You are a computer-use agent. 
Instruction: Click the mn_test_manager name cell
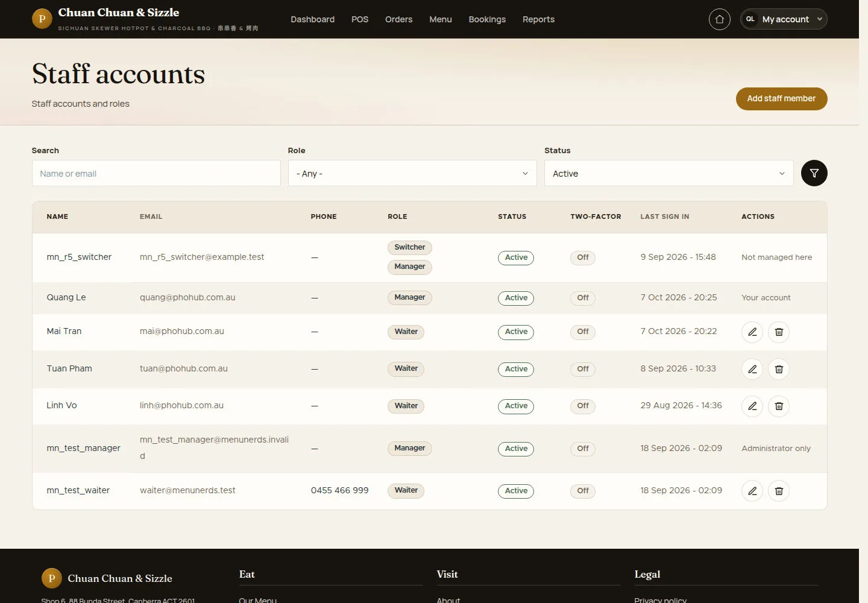click(83, 448)
